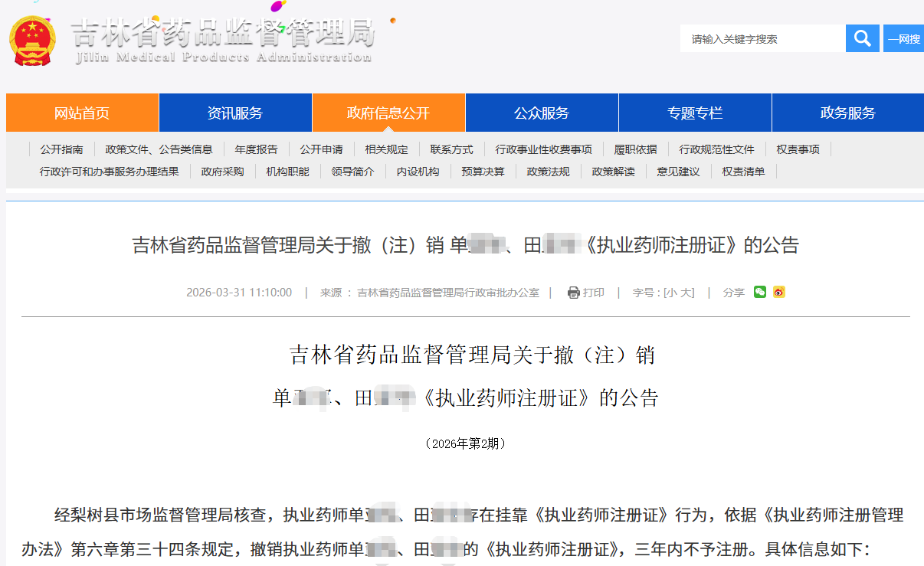Viewport: 924px width, 566px height.
Task: Visit the 政府采购 link
Action: 222,172
